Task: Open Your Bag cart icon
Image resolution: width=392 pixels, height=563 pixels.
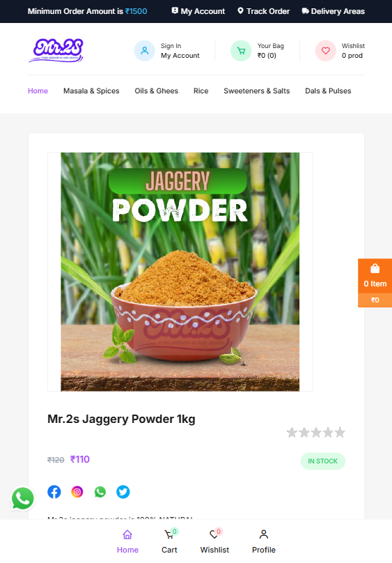Action: click(241, 51)
